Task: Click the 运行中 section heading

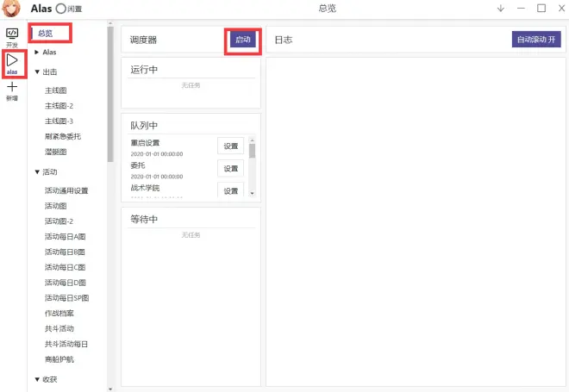Action: [144, 70]
